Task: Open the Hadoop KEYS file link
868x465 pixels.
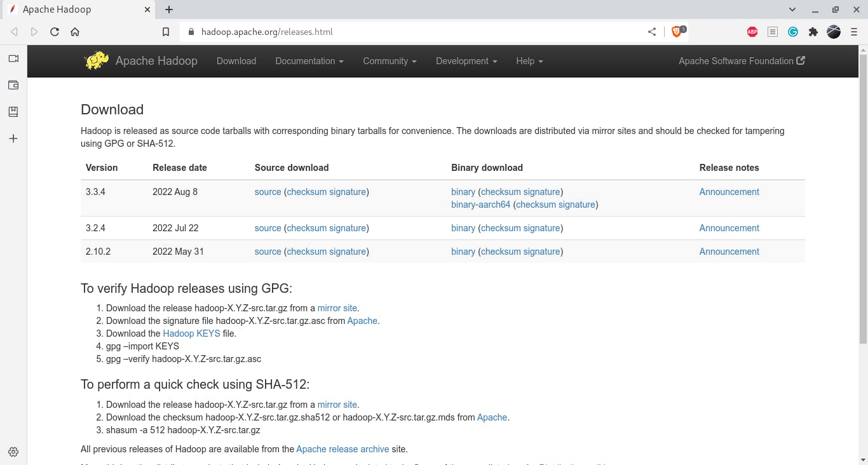Action: 191,334
